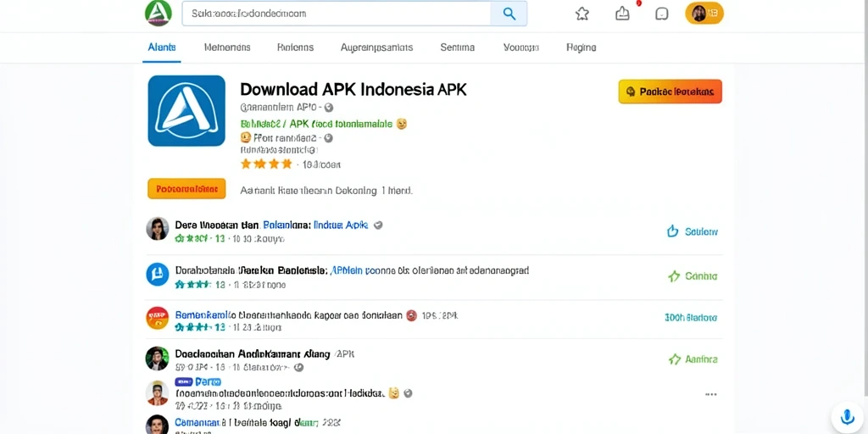Switch to the Rnlenns tab
The height and width of the screenshot is (434, 868).
(295, 47)
